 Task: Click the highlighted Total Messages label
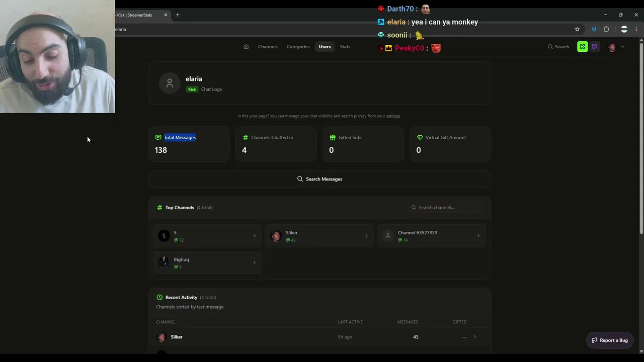point(180,137)
